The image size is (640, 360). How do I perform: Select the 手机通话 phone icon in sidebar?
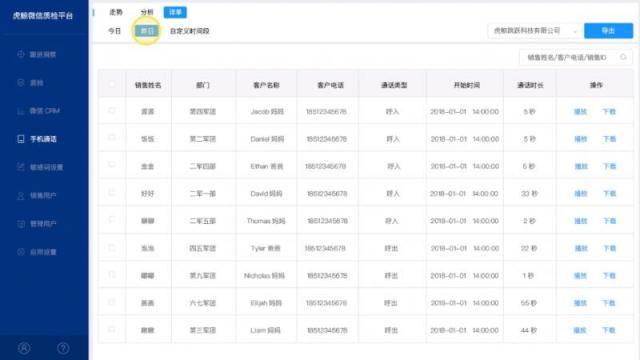coord(21,139)
